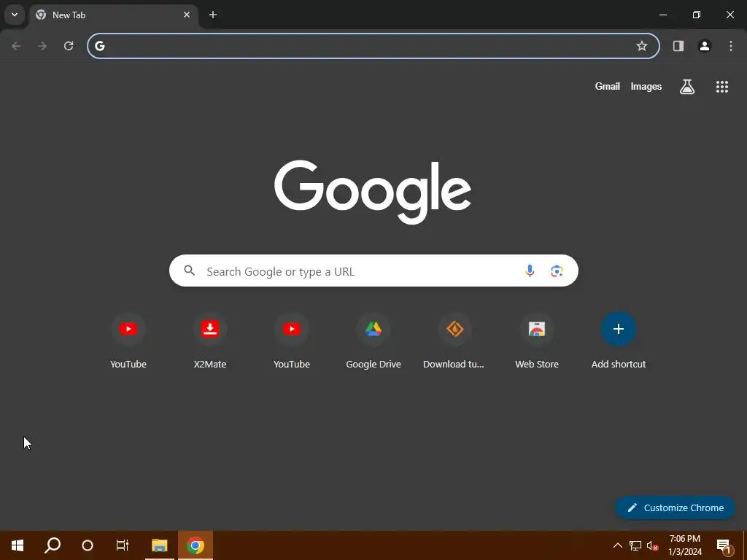Screen dimensions: 747x560
Task: Go back with the back arrow
Action: [16, 46]
